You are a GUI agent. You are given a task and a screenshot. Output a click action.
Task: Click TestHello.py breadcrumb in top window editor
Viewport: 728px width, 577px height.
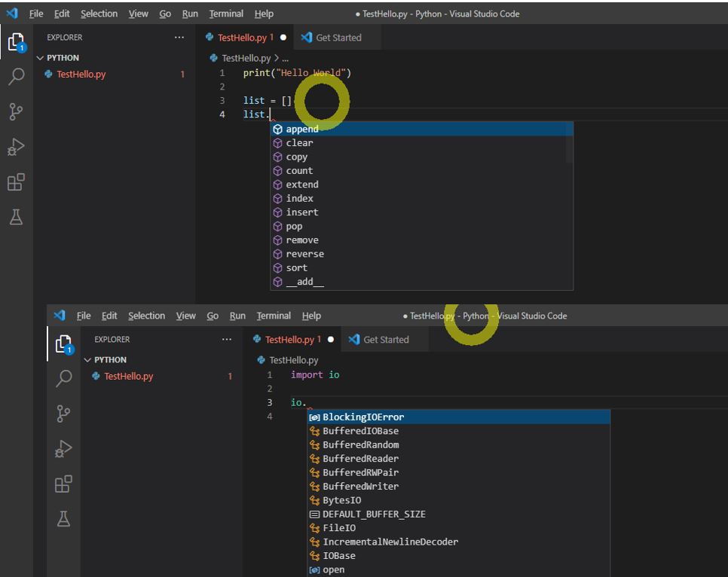246,58
